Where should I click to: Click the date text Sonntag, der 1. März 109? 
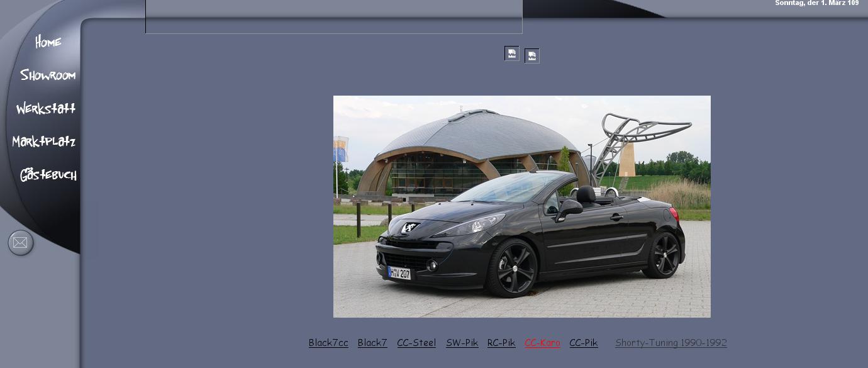(816, 3)
